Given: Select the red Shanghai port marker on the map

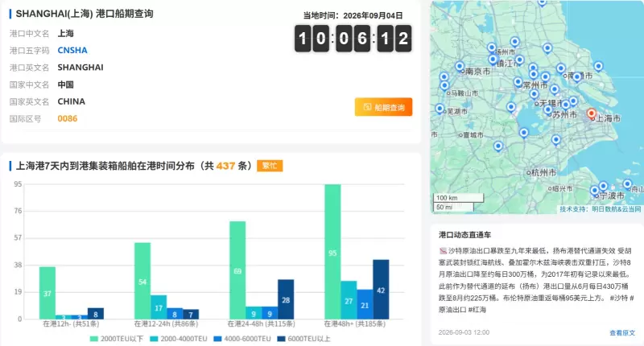Looking at the screenshot, I should (x=591, y=113).
